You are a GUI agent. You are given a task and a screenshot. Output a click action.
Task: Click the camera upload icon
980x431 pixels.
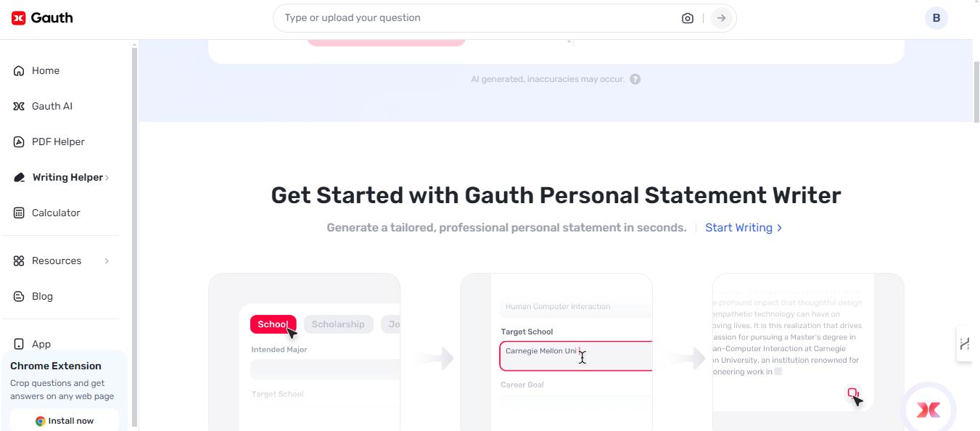tap(688, 18)
